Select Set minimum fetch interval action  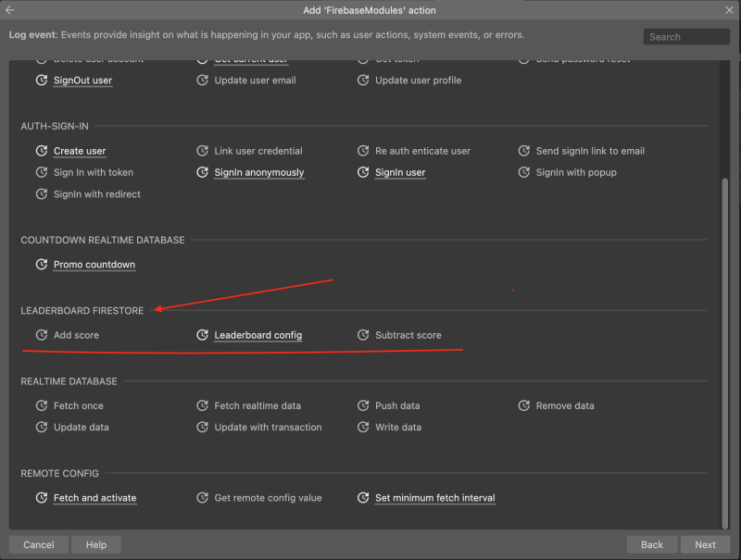point(435,498)
